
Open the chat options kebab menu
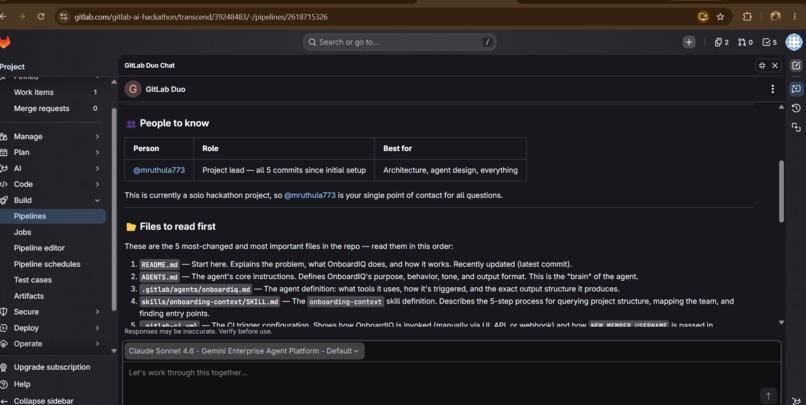tap(773, 89)
